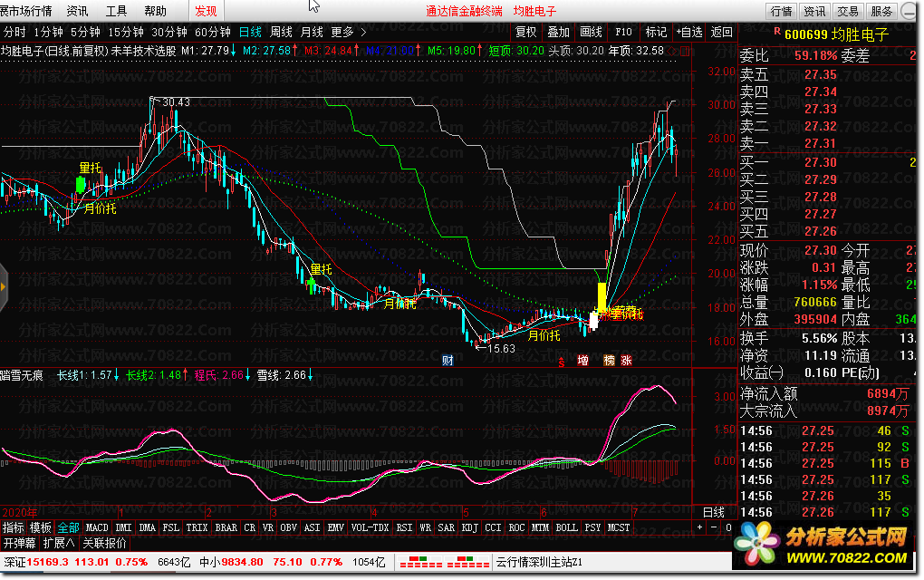
Task: Switch indicator to MACD
Action: click(x=97, y=527)
